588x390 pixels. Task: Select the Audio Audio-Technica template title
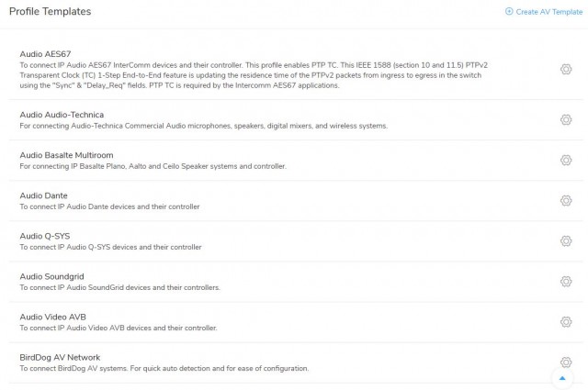point(62,115)
